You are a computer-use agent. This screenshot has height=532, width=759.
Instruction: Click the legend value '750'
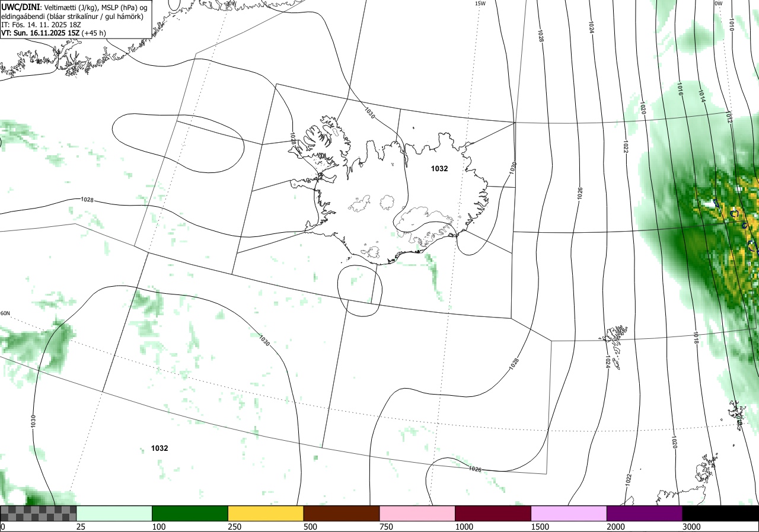click(x=386, y=527)
